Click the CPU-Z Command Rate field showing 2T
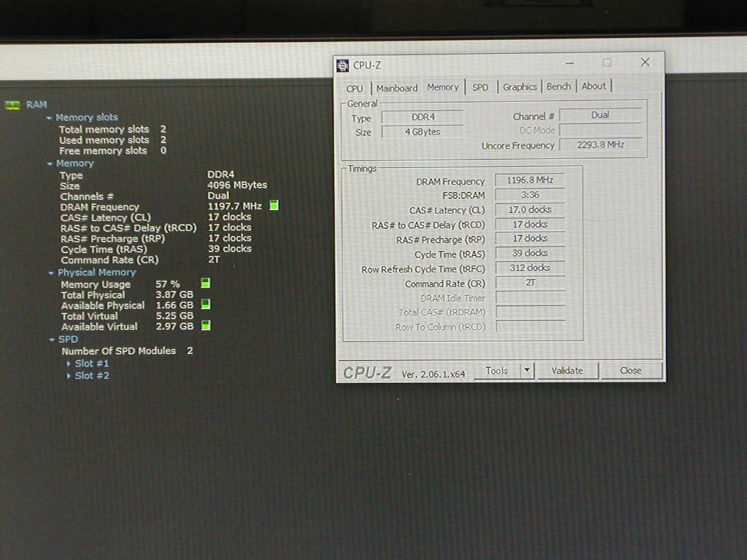Image resolution: width=747 pixels, height=560 pixels. tap(530, 283)
